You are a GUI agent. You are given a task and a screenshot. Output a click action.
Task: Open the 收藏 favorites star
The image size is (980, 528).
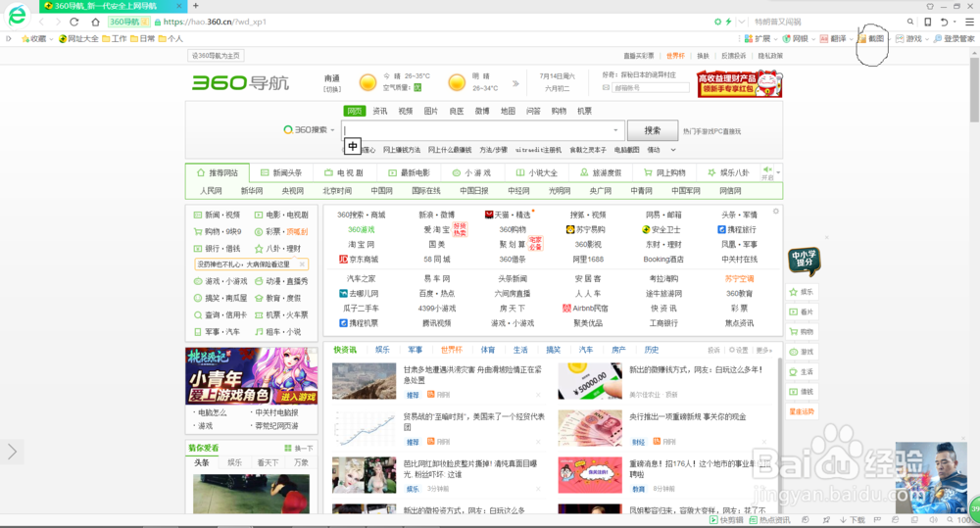33,39
